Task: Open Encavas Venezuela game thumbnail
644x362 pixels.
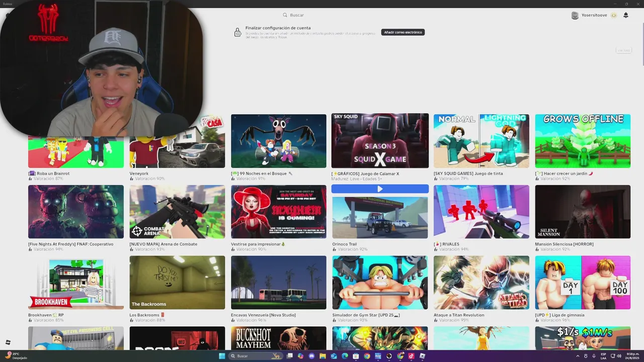Action: 279,283
